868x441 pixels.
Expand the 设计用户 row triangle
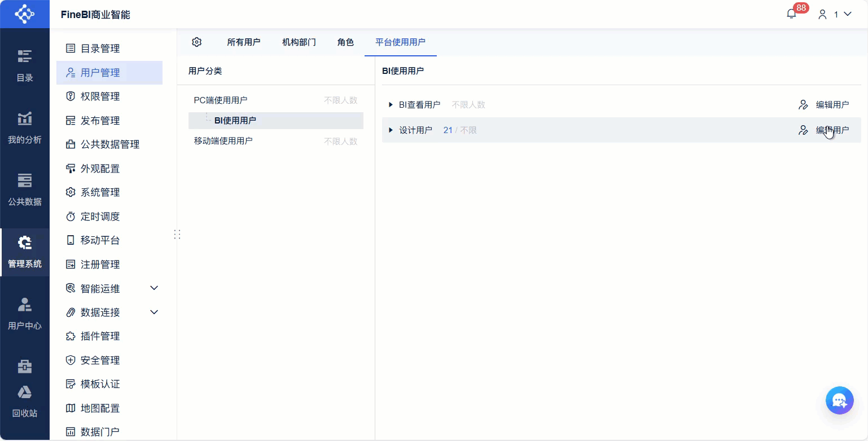pyautogui.click(x=391, y=130)
